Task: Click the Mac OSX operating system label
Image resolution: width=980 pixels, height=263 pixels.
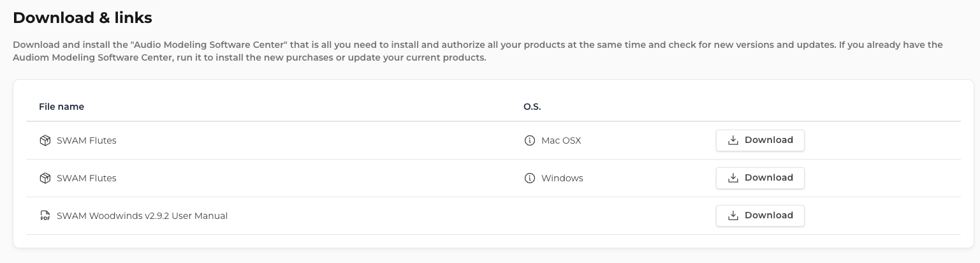Action: click(x=561, y=140)
